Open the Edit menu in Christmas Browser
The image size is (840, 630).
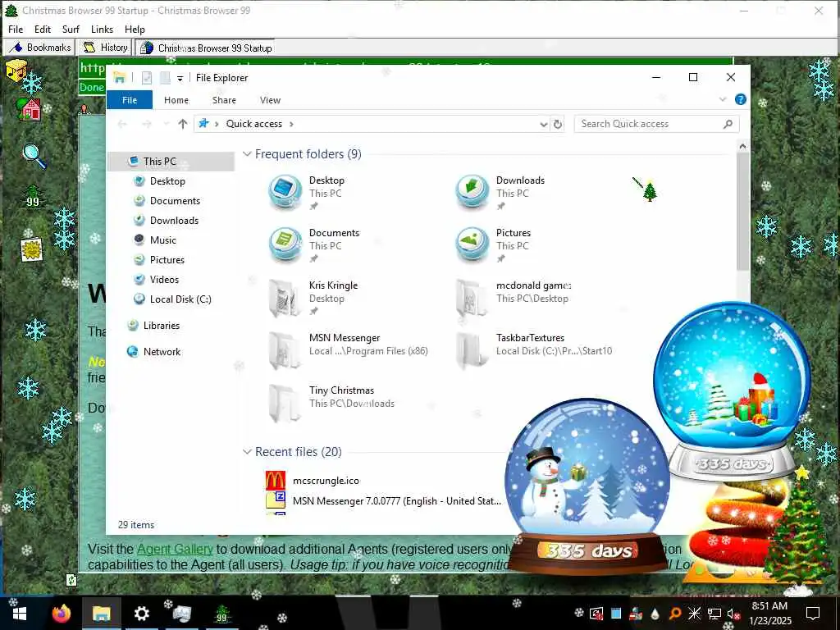[43, 30]
